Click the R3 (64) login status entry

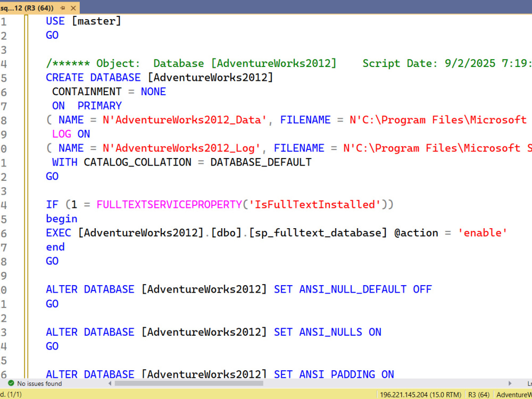478,395
